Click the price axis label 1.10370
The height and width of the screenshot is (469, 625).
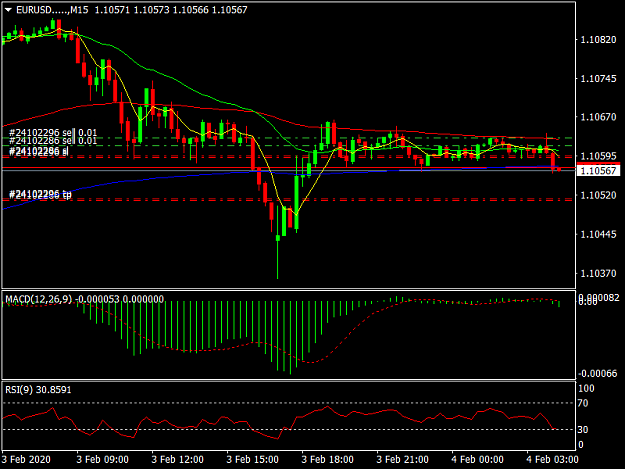click(598, 273)
